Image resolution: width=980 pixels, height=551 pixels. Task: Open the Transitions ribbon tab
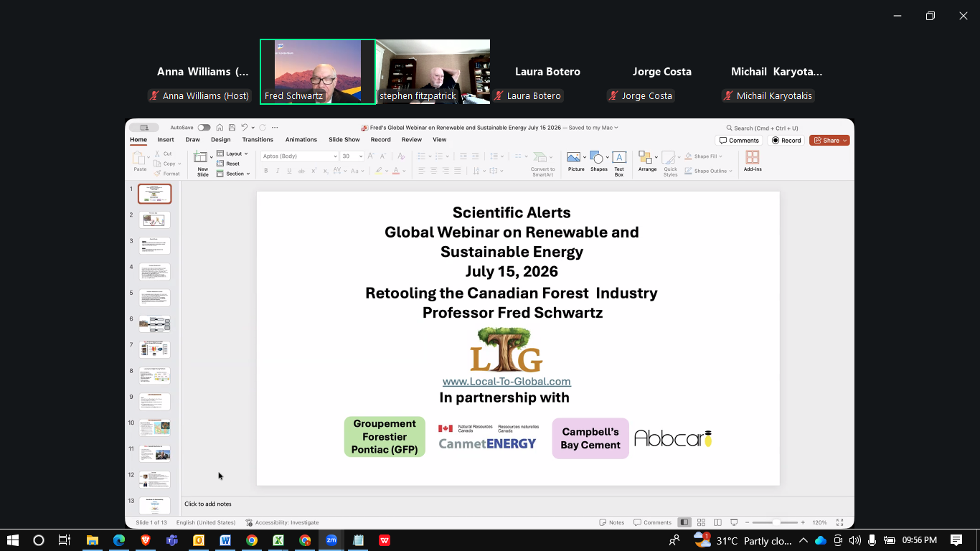pyautogui.click(x=258, y=140)
